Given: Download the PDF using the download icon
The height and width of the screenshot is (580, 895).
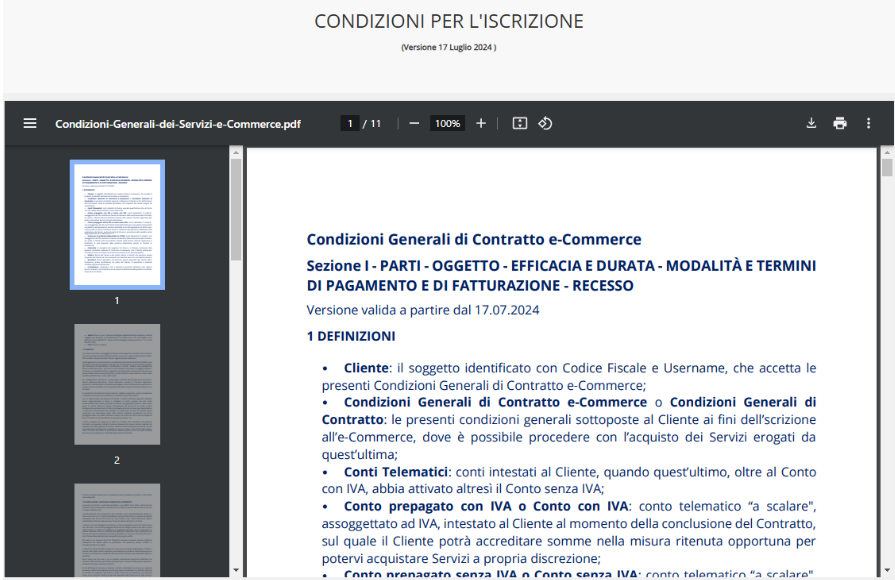Looking at the screenshot, I should pos(811,123).
